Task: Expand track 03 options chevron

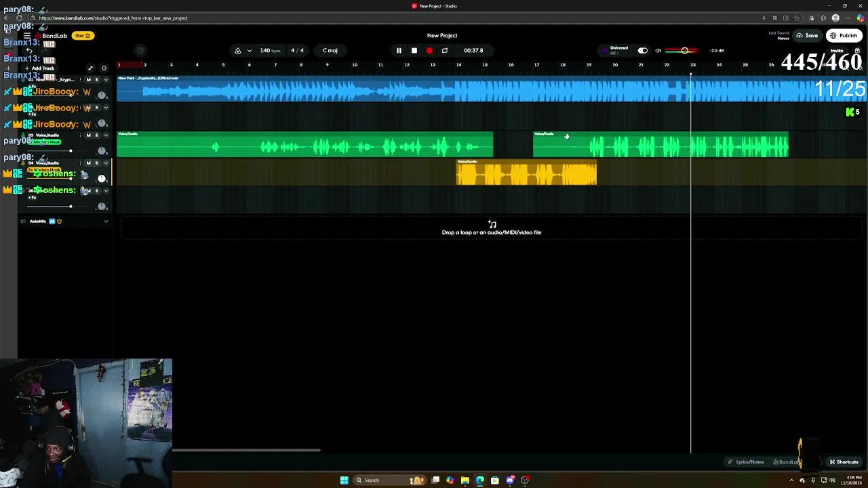Action: [x=106, y=136]
